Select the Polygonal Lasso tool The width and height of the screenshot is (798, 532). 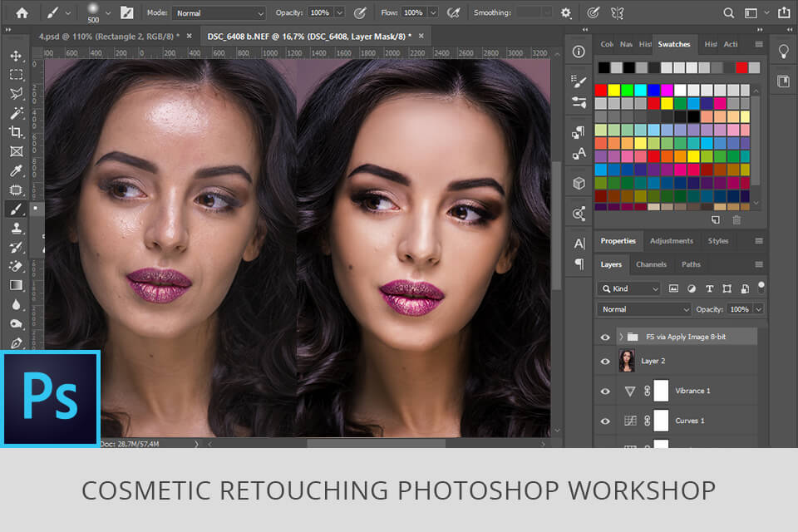pyautogui.click(x=17, y=94)
